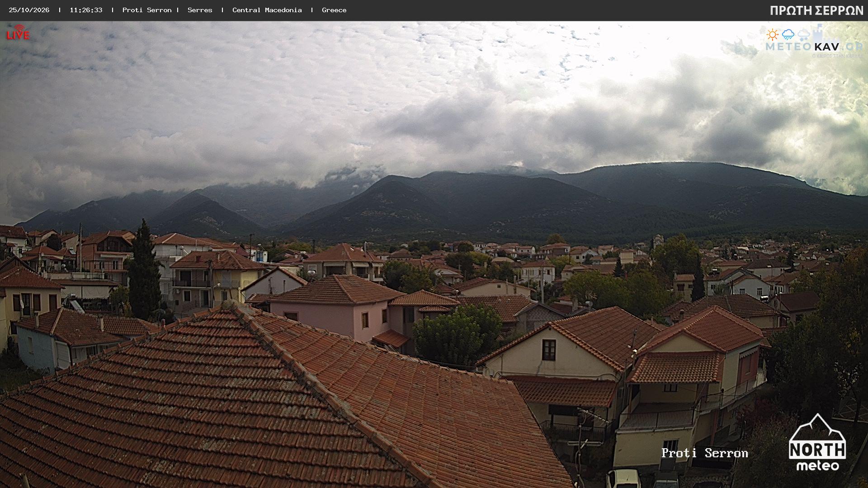Click the date 25/10/2026 in header
Image resolution: width=868 pixels, height=488 pixels.
pyautogui.click(x=29, y=10)
